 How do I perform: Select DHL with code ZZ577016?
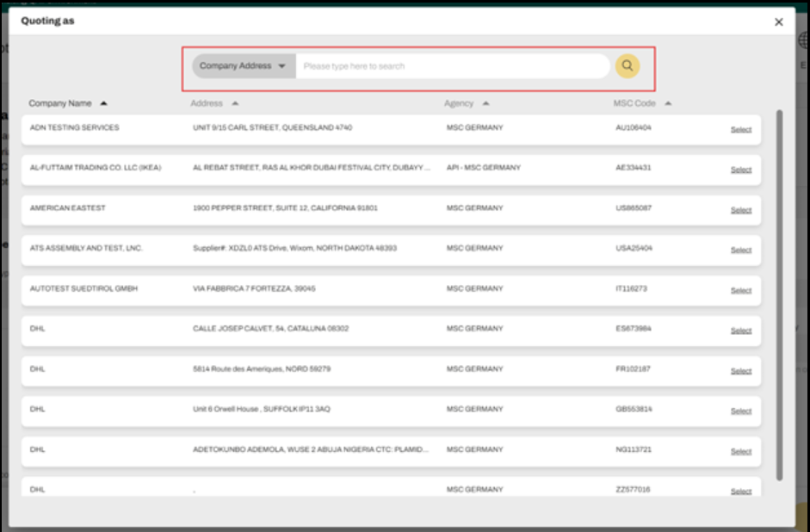click(741, 492)
